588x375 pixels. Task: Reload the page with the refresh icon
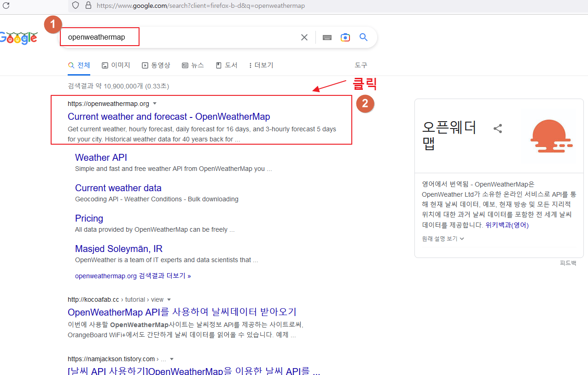[6, 6]
